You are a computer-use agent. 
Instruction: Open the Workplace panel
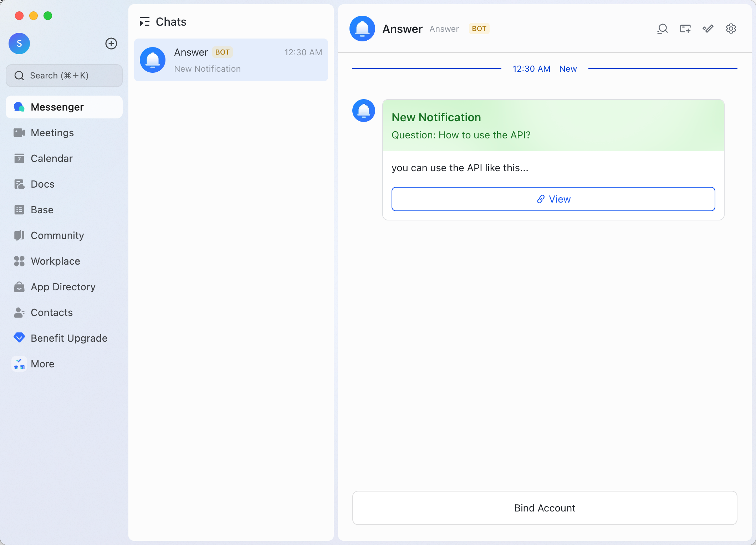pos(55,261)
